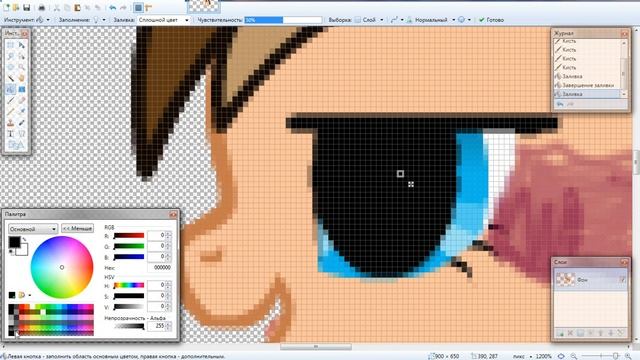The image size is (640, 360).
Task: Click the Add color to palette icon
Action: 12,295
